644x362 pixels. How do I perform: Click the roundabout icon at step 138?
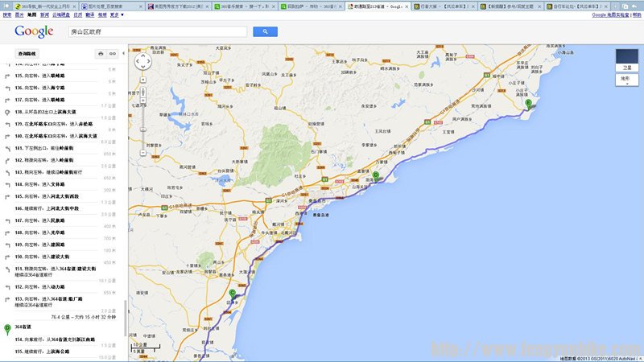click(x=7, y=113)
